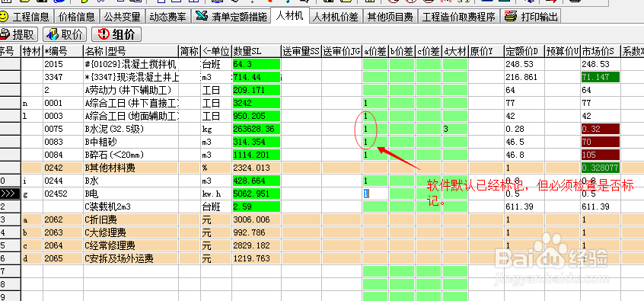Select the B中粗砂 name cell
Image resolution: width=644 pixels, height=301 pixels.
point(131,142)
